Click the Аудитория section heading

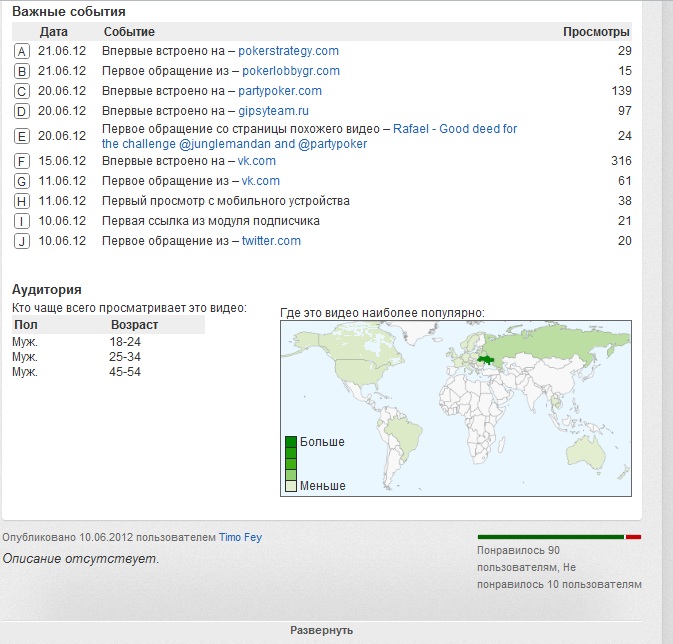coord(47,289)
